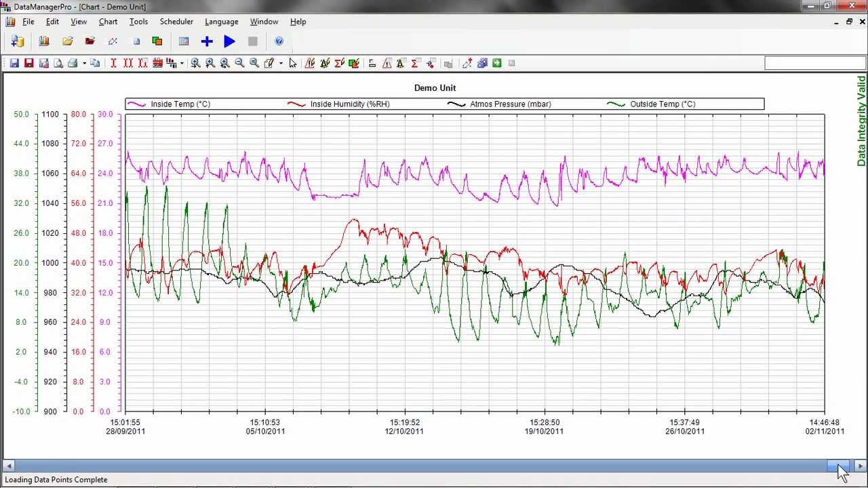This screenshot has width=868, height=488.
Task: Click the line graph icon in top toolbar
Action: (x=113, y=41)
